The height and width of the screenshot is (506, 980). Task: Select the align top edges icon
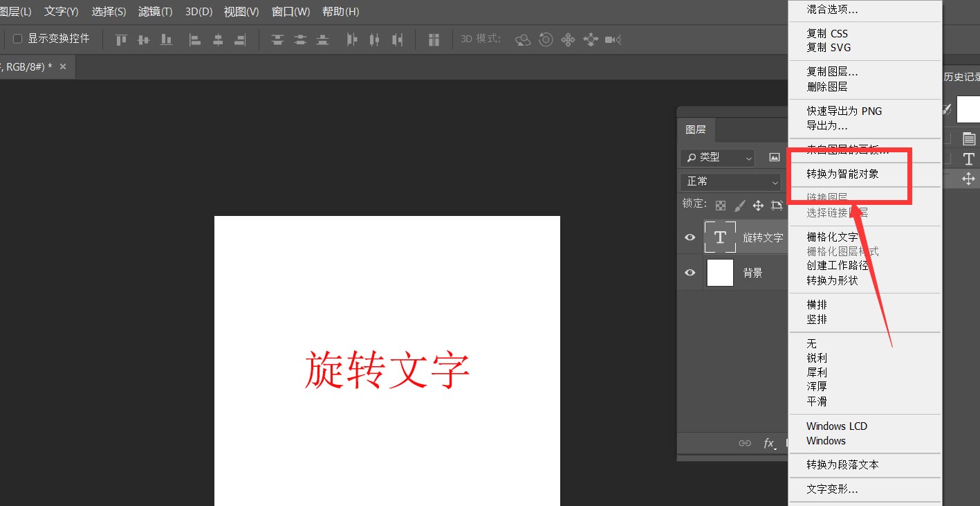point(120,39)
